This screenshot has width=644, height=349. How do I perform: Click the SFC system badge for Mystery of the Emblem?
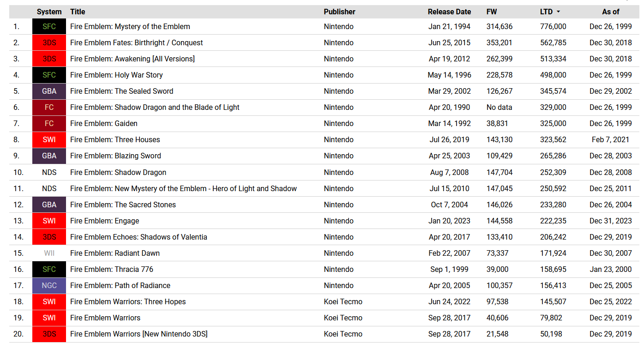pos(49,27)
